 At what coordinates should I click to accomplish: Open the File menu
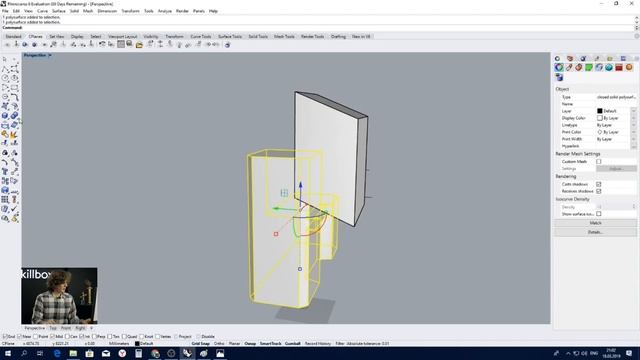[x=5, y=11]
